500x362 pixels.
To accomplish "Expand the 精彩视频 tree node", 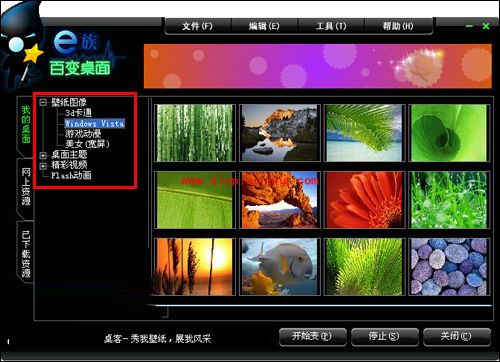I will click(43, 166).
